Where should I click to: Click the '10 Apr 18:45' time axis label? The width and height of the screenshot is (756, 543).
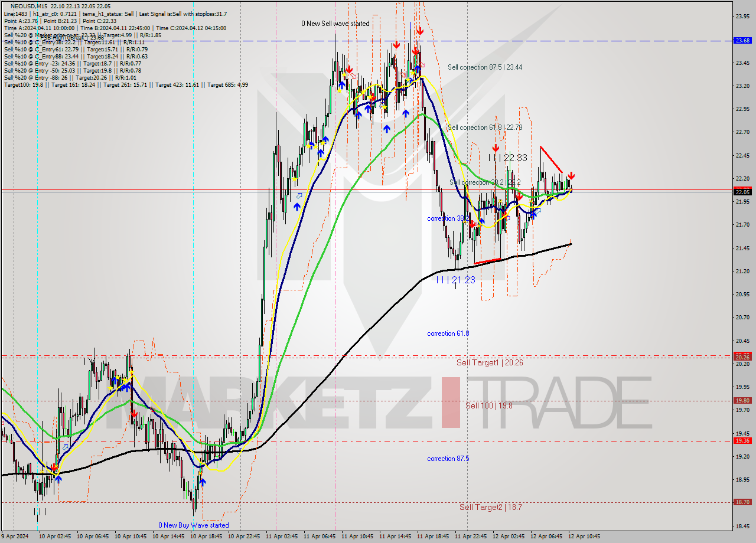206,537
